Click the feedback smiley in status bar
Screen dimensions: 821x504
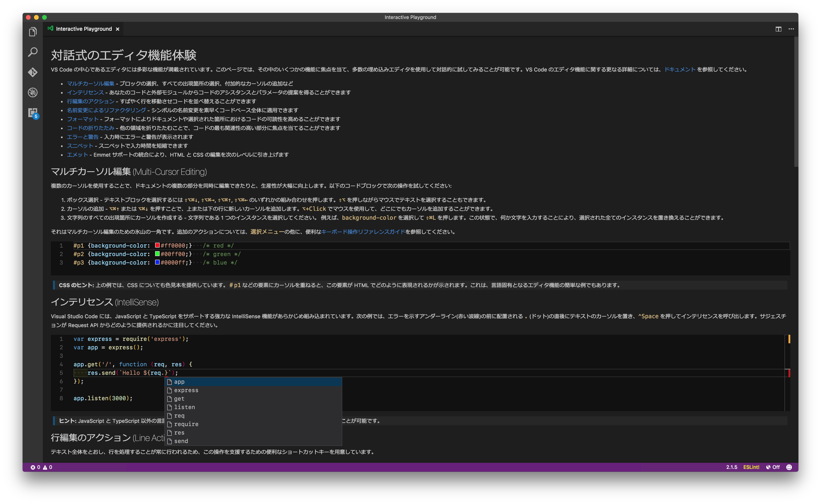pos(789,467)
